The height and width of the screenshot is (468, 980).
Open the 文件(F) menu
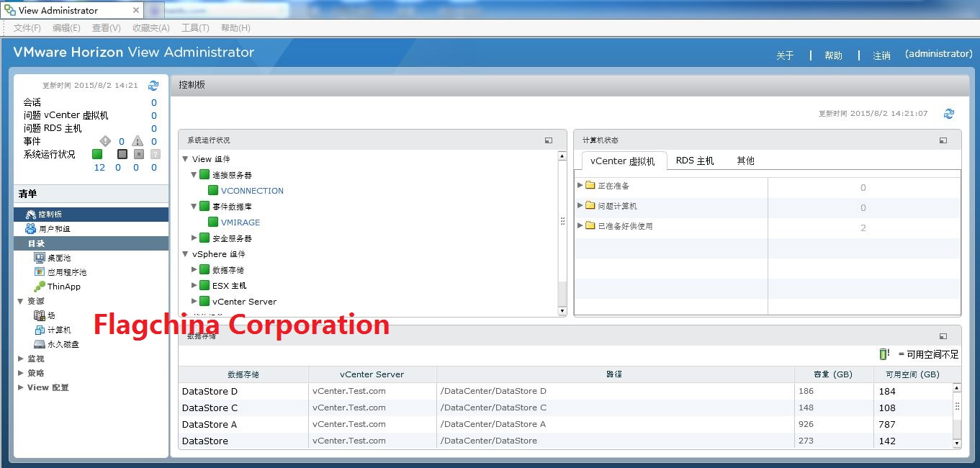[27, 28]
